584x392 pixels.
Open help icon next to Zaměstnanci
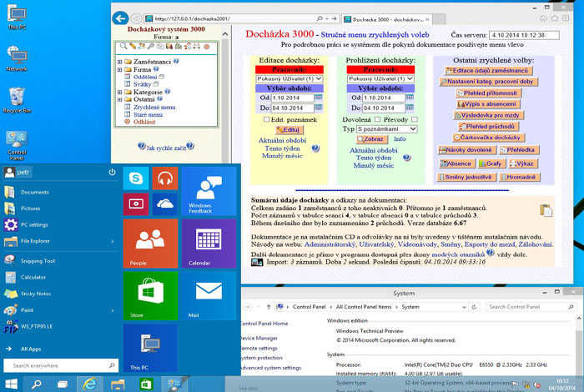click(x=176, y=61)
